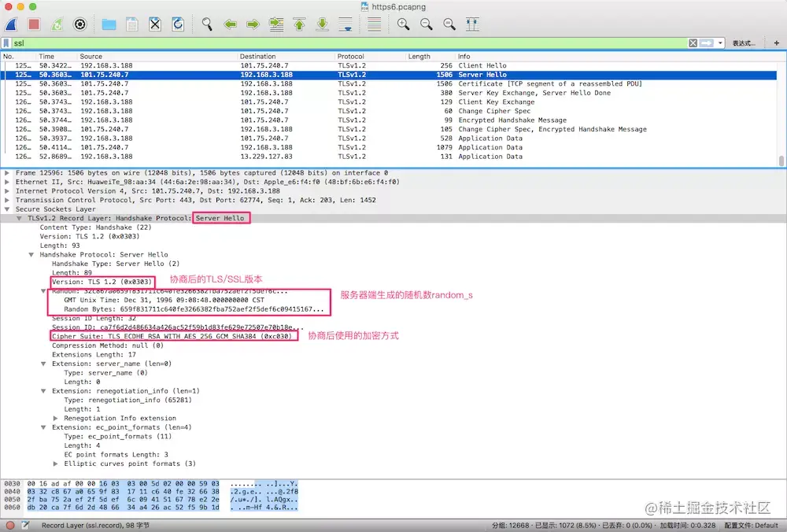This screenshot has width=787, height=532.
Task: Stop the running capture
Action: tap(34, 24)
